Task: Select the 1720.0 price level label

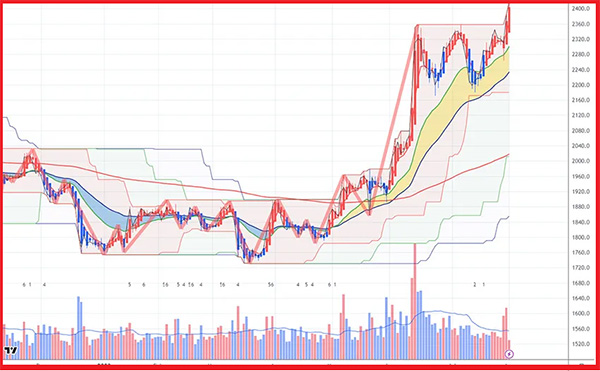Action: 580,267
